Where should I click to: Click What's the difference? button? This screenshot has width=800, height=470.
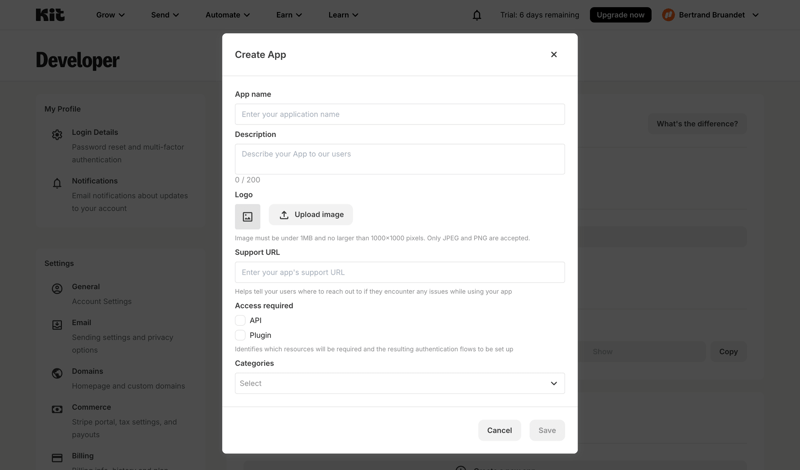click(697, 123)
